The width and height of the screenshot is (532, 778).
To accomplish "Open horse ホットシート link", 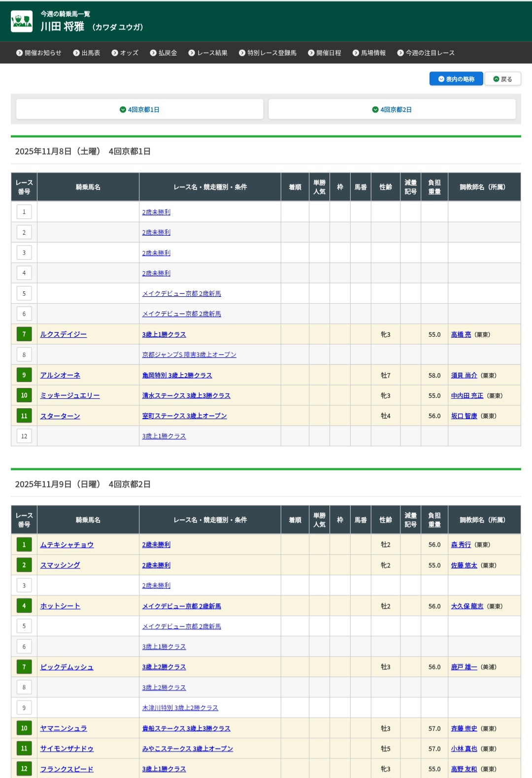I will coord(60,606).
